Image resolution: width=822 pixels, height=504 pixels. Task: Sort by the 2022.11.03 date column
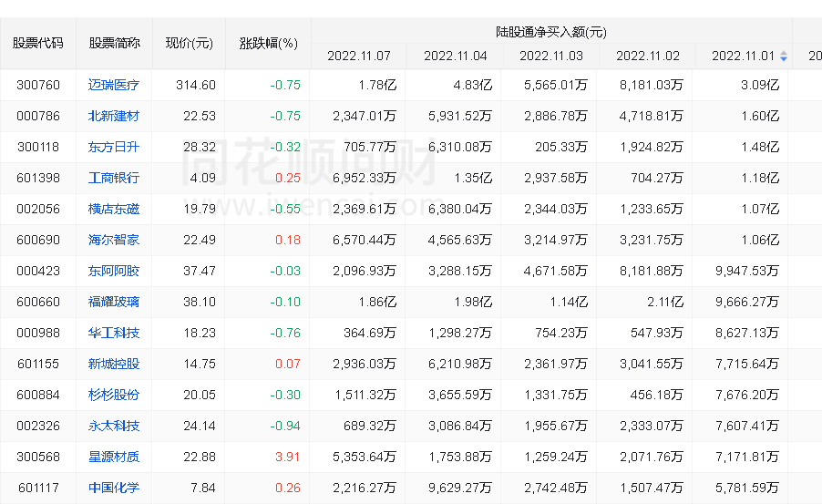(x=551, y=57)
